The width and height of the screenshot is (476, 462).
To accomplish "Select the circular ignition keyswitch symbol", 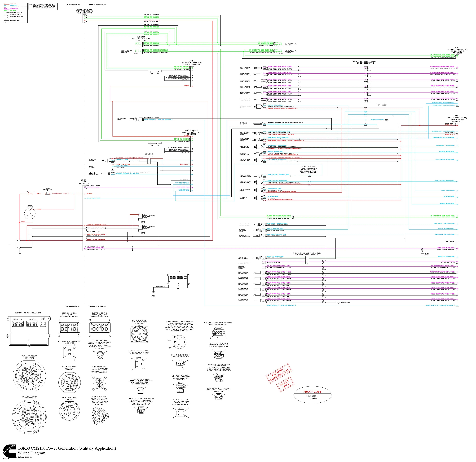I will pyautogui.click(x=30, y=214).
